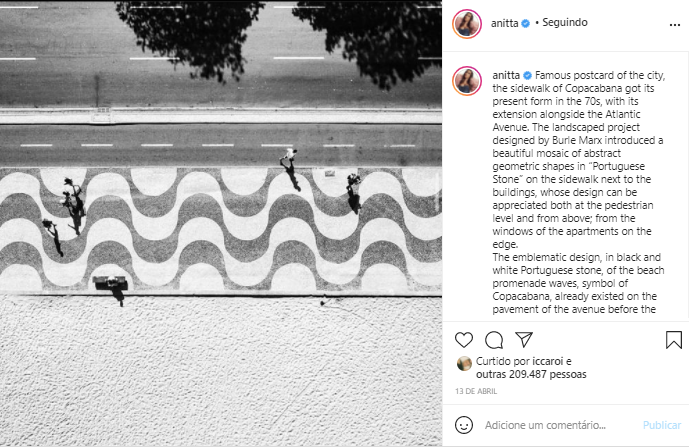Save post using the bookmark icon
This screenshot has width=689, height=447.
pos(674,340)
